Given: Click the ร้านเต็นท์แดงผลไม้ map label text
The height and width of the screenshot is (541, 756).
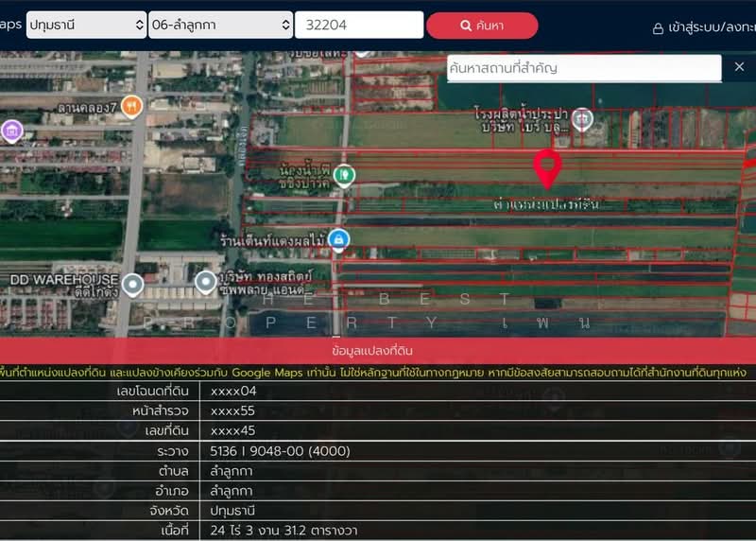Looking at the screenshot, I should click(x=272, y=240).
